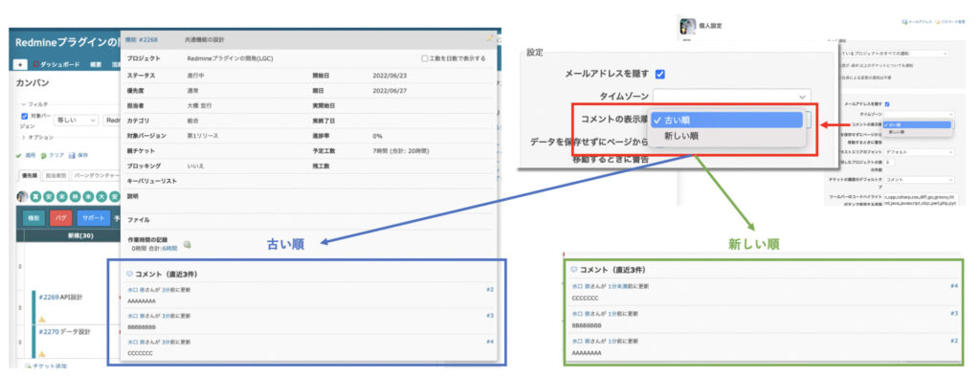
Task: Open ticket #2270 データ設計
Action: (x=64, y=332)
